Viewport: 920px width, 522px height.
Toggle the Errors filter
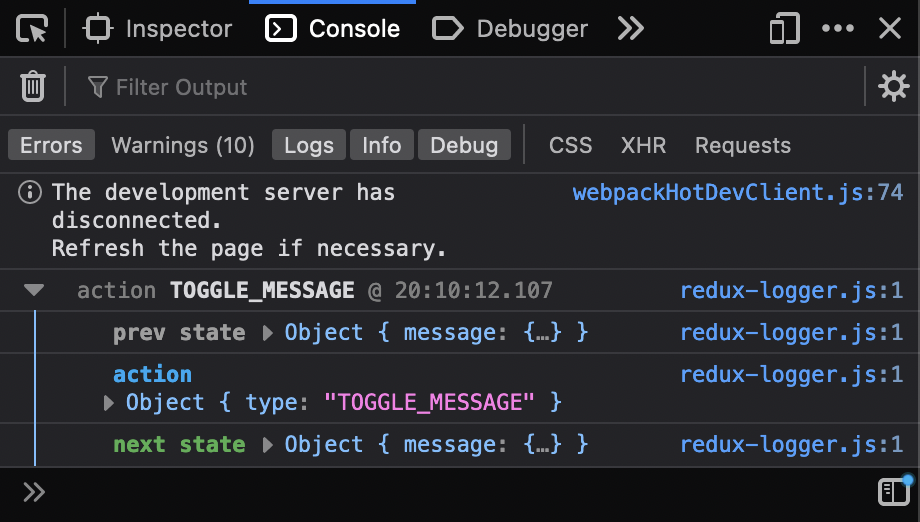click(51, 145)
